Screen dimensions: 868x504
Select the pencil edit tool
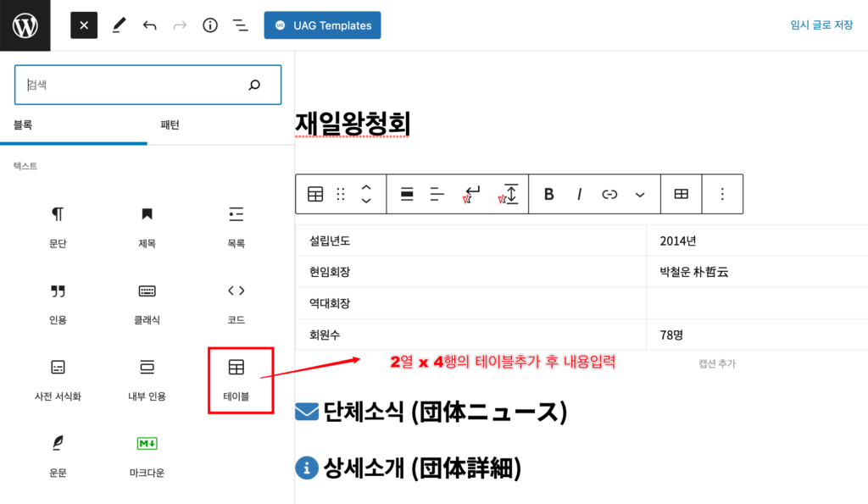pyautogui.click(x=118, y=25)
